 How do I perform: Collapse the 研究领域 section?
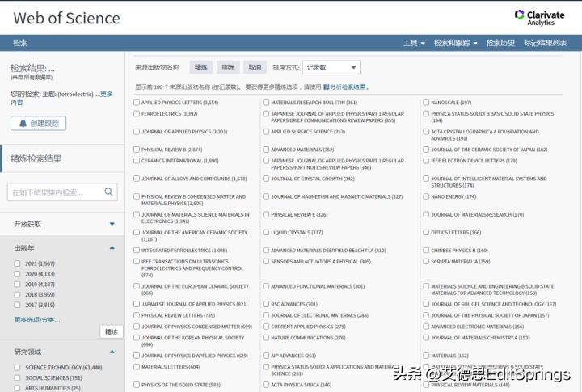click(112, 352)
